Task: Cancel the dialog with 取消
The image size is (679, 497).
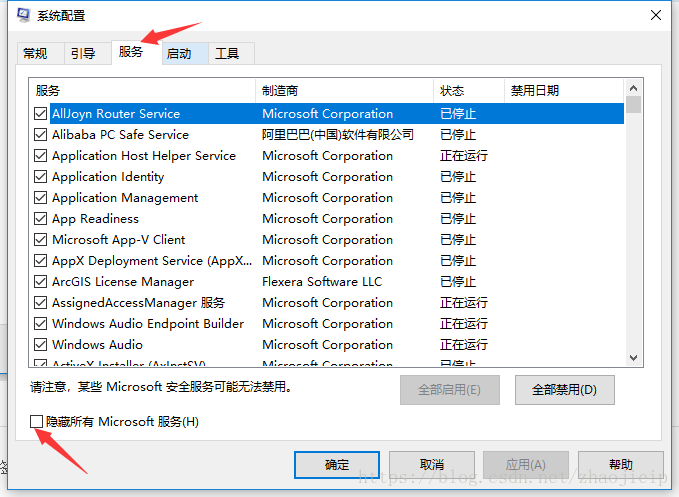Action: click(432, 465)
